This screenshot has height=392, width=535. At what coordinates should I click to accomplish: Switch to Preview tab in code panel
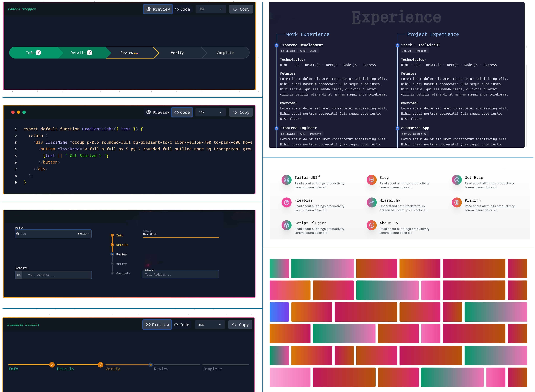158,112
